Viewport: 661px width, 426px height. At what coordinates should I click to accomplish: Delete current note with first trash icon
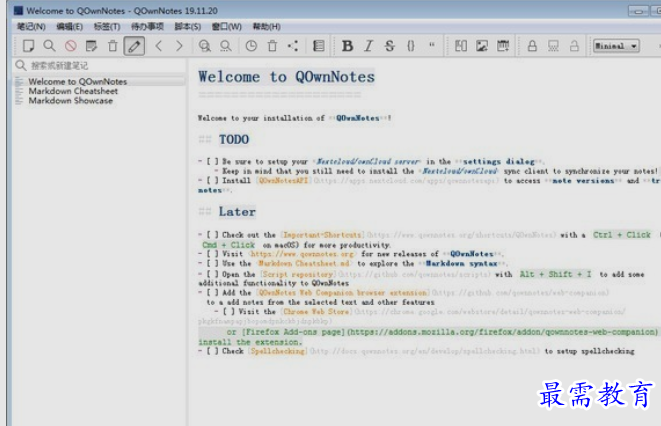113,46
